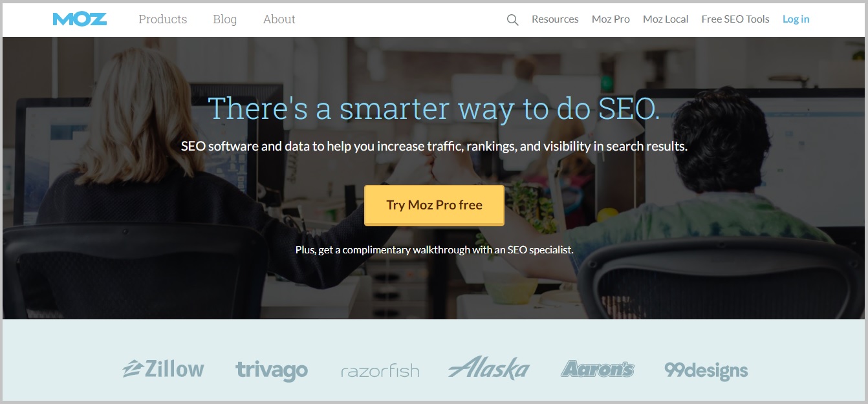
Task: Click the smarter way to do SEO headline
Action: (x=434, y=109)
